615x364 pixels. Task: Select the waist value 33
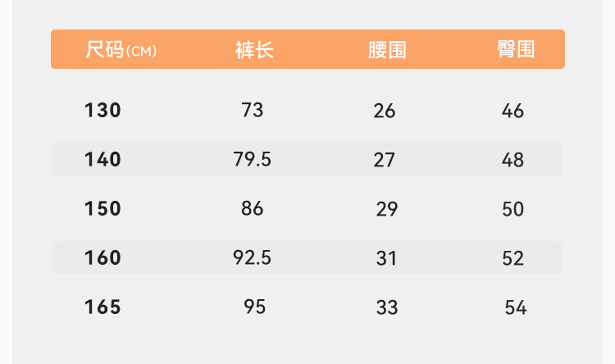click(x=387, y=307)
